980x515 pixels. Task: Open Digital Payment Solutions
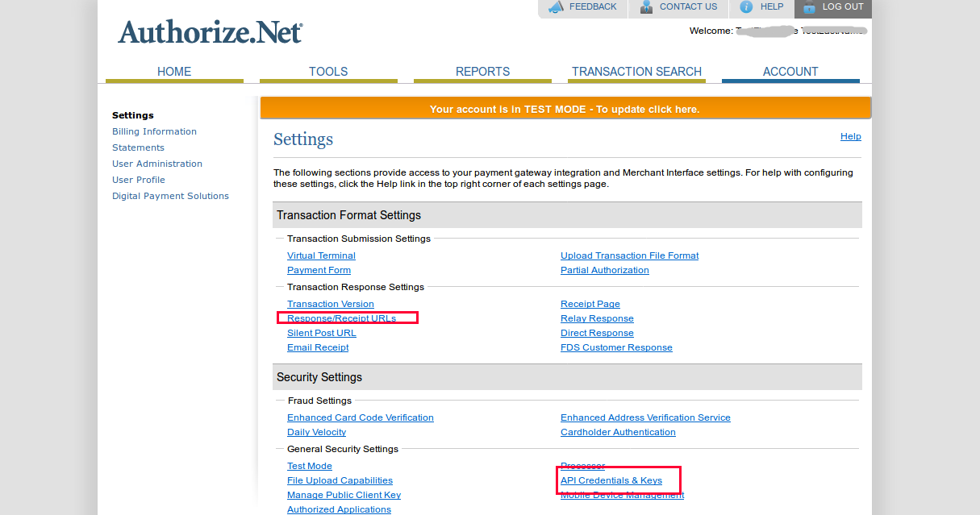point(170,196)
